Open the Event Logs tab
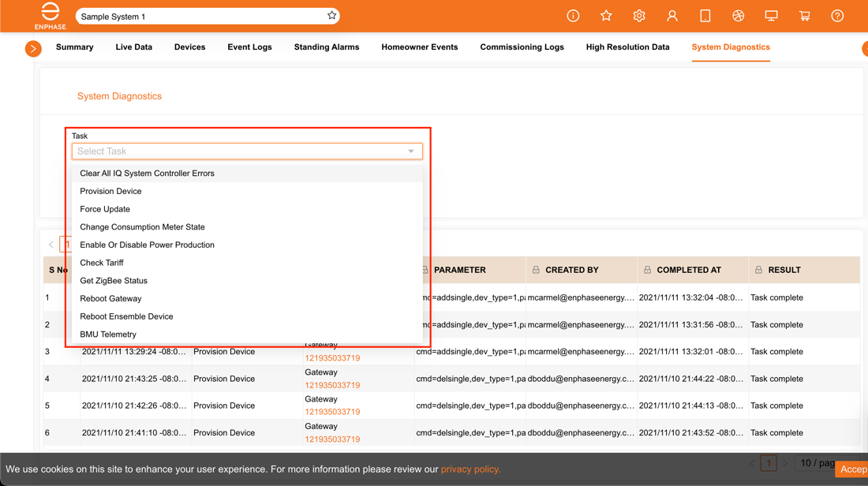The width and height of the screenshot is (868, 486). [249, 47]
